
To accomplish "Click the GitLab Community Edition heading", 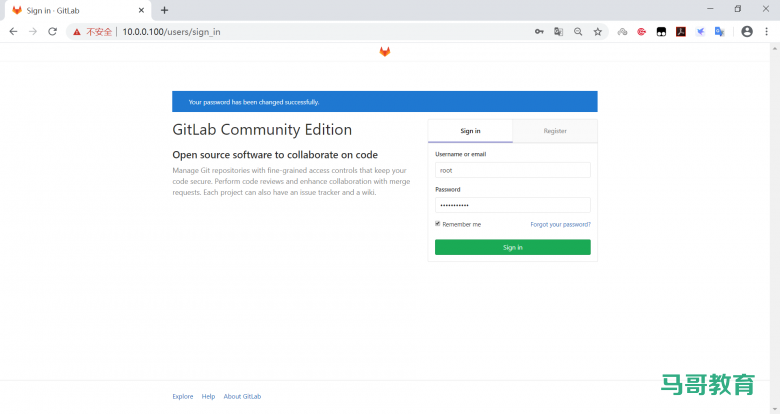I will 262,130.
